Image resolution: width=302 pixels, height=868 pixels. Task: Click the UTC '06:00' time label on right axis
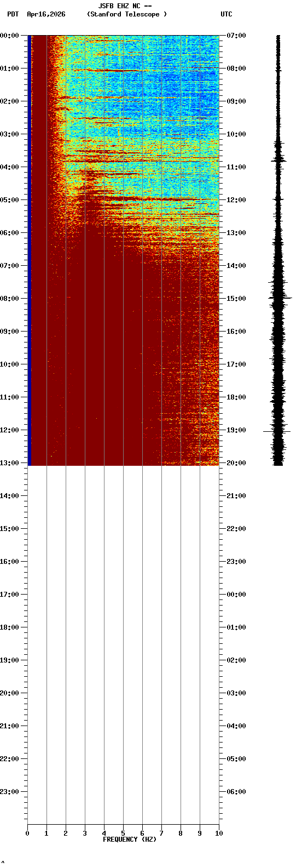pyautogui.click(x=236, y=792)
